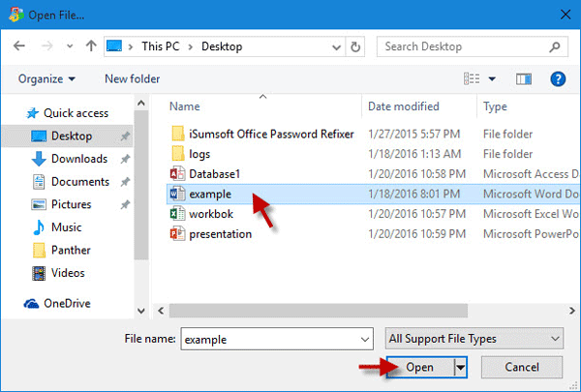581x392 pixels.
Task: Click the magnifying glass search icon
Action: click(x=555, y=46)
